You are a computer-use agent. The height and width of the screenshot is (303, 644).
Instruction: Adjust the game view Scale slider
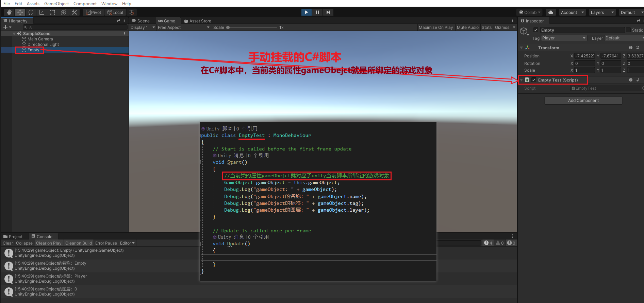coord(228,28)
